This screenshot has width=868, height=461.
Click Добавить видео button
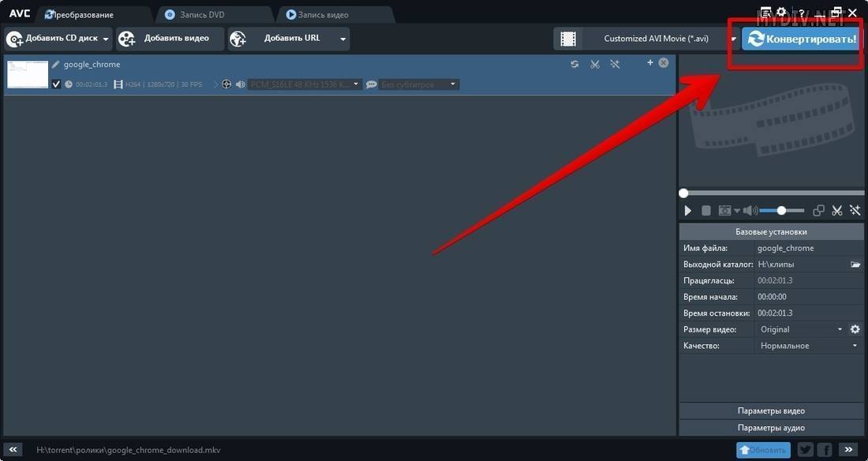(170, 39)
